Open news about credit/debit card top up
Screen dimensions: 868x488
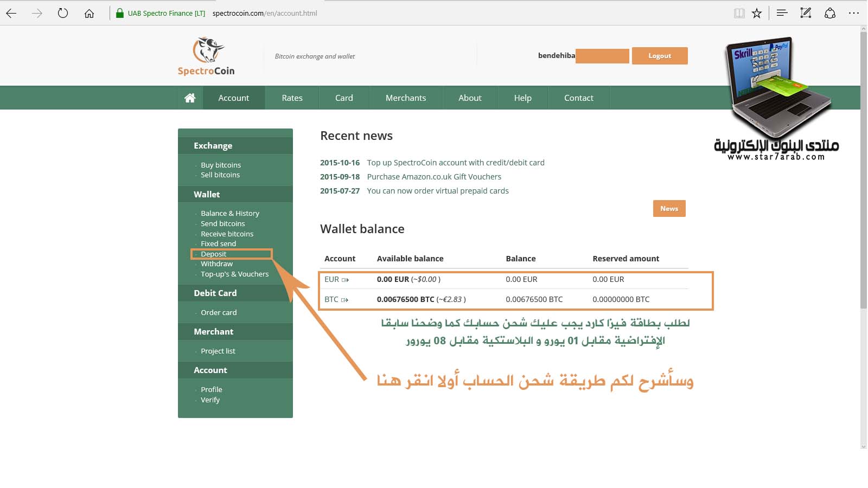pyautogui.click(x=456, y=163)
